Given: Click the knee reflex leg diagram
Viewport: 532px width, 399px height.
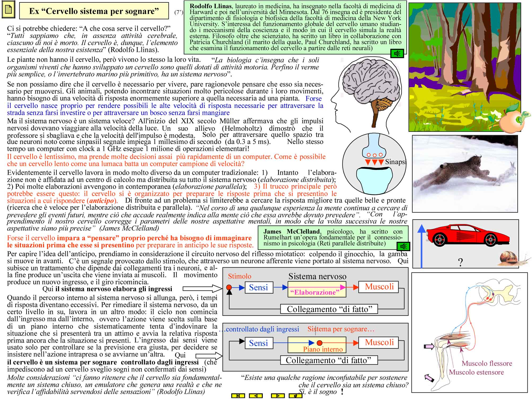Looking at the screenshot, I should click(x=469, y=332).
